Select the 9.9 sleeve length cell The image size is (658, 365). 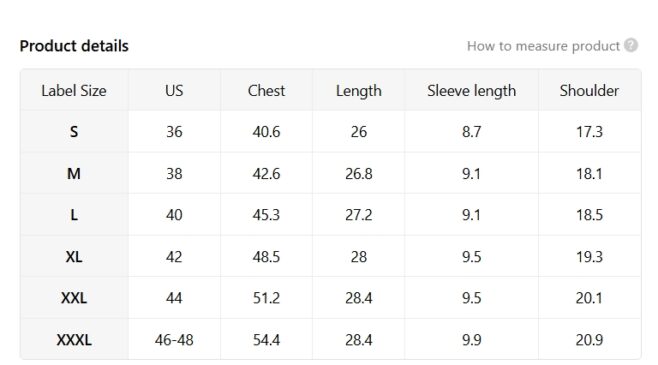pos(472,339)
